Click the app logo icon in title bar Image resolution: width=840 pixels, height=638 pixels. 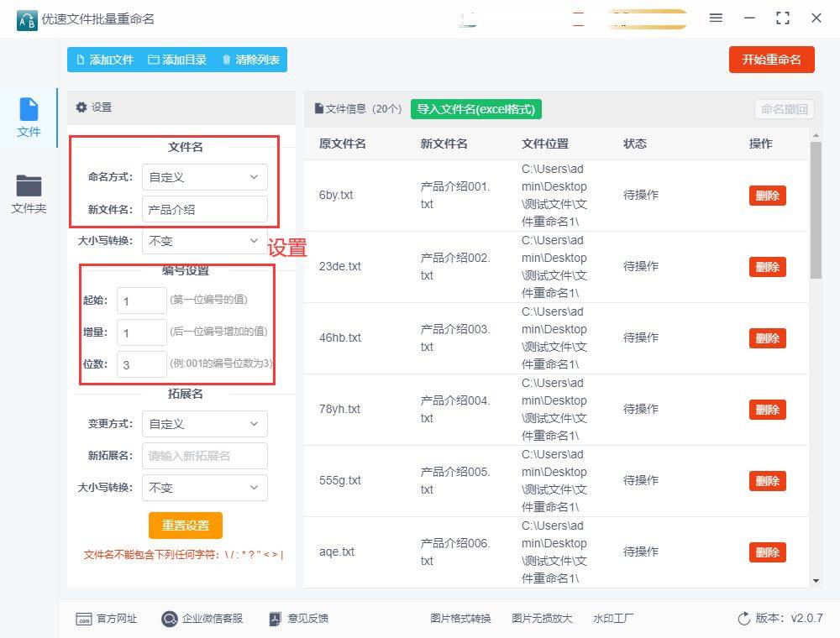pyautogui.click(x=27, y=20)
